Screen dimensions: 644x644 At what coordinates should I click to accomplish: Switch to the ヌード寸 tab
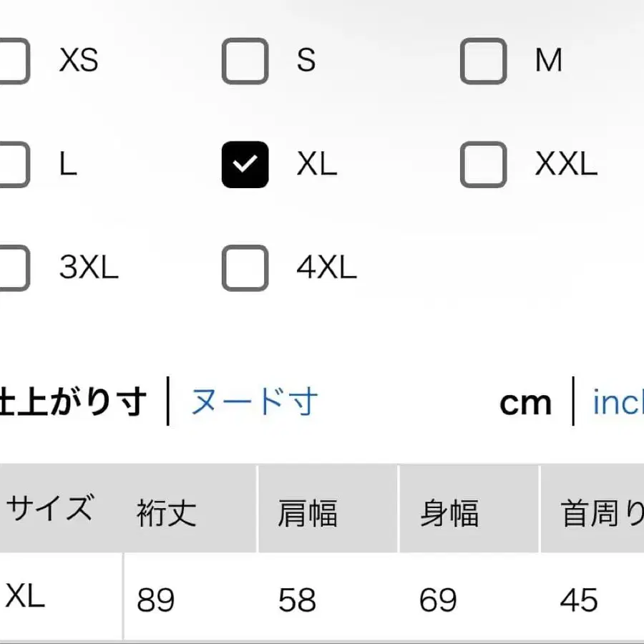tap(254, 402)
